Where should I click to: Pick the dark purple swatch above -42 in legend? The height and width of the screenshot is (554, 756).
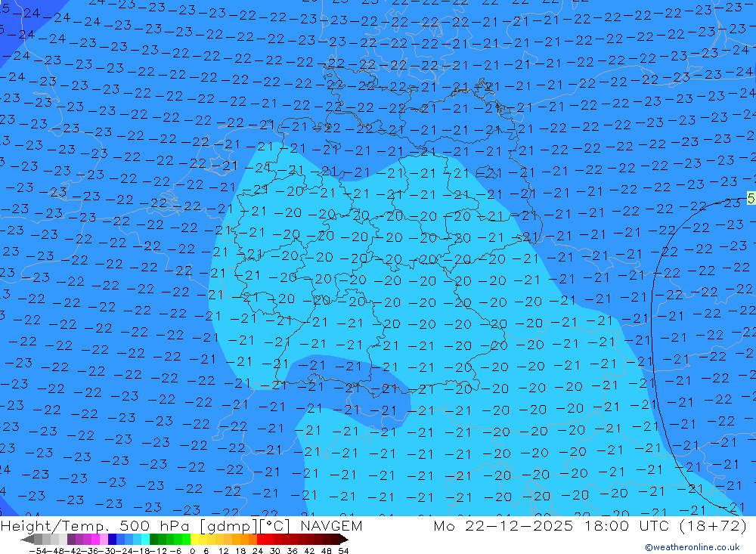point(71,540)
